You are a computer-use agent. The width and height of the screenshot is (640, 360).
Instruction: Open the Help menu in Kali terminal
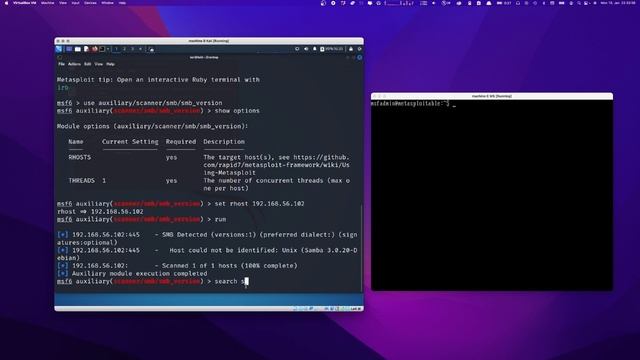(x=110, y=64)
